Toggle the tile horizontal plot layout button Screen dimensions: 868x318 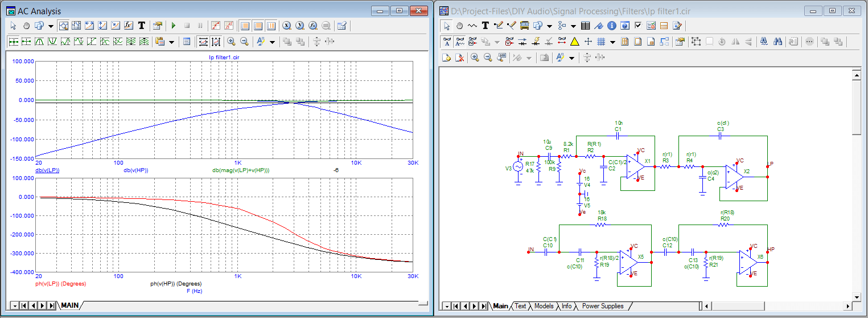[x=258, y=26]
